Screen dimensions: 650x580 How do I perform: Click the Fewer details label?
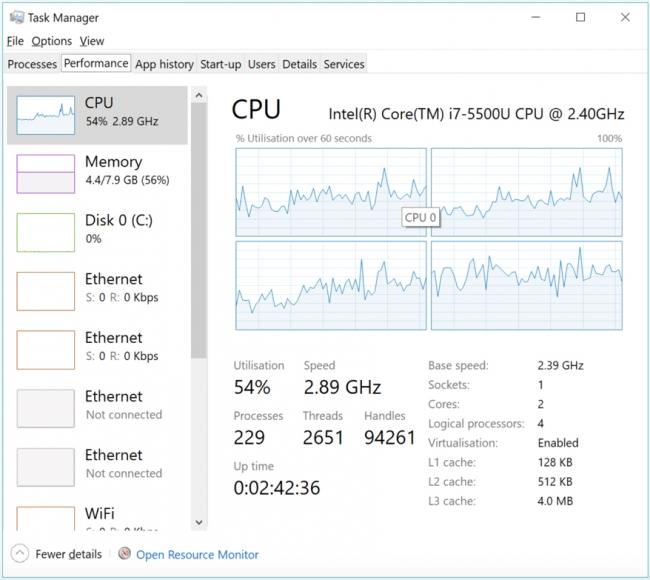coord(68,554)
